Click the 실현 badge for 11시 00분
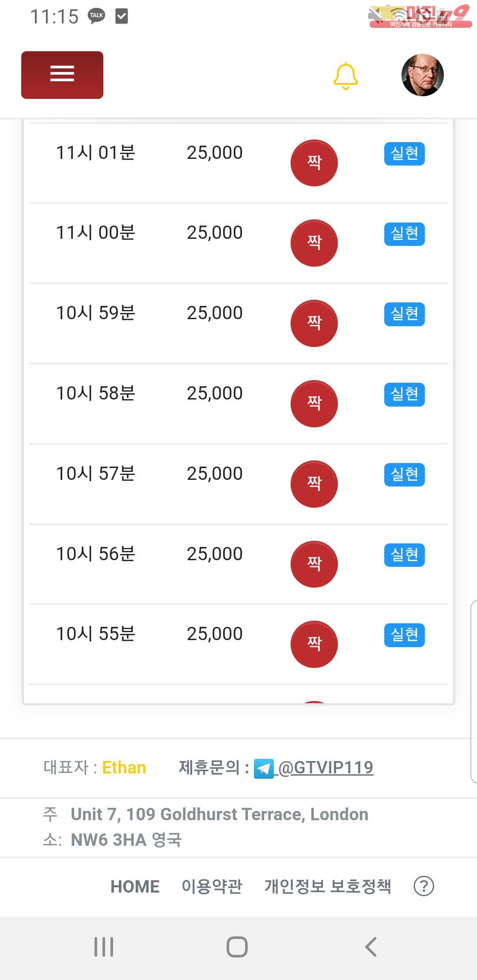The width and height of the screenshot is (477, 980). click(x=404, y=234)
